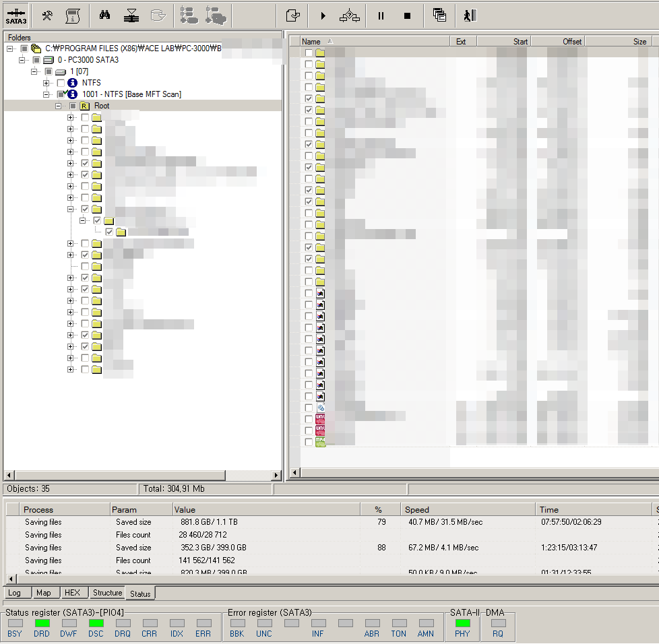Click the info icon beside 1001 - NTFS [Base MFT Scan]

click(72, 94)
